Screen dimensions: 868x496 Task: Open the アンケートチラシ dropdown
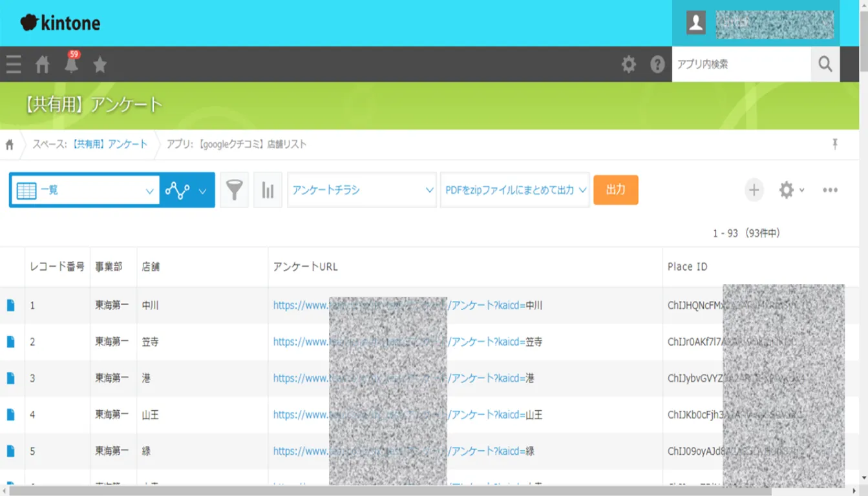tap(362, 190)
